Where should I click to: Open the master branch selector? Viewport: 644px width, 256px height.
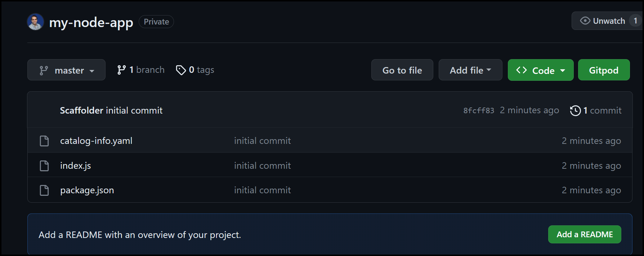pos(66,70)
